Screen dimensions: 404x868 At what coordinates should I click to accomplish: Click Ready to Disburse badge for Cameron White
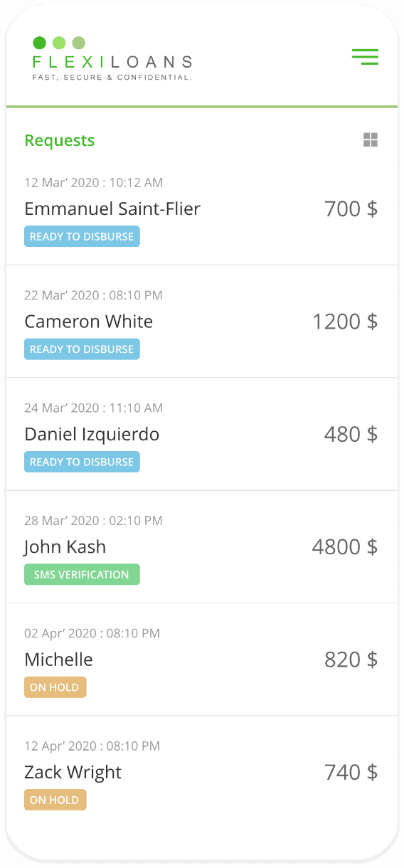82,349
